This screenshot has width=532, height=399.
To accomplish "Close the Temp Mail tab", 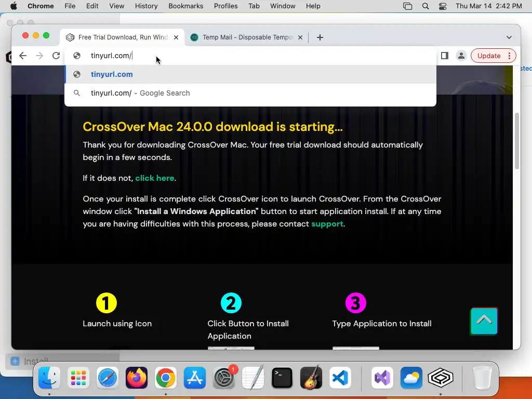I will (300, 37).
